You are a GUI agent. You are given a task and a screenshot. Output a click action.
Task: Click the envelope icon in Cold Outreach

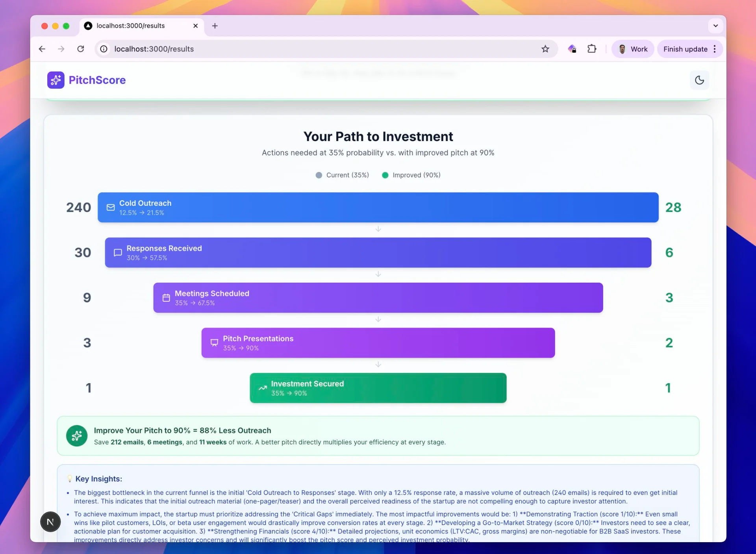111,208
